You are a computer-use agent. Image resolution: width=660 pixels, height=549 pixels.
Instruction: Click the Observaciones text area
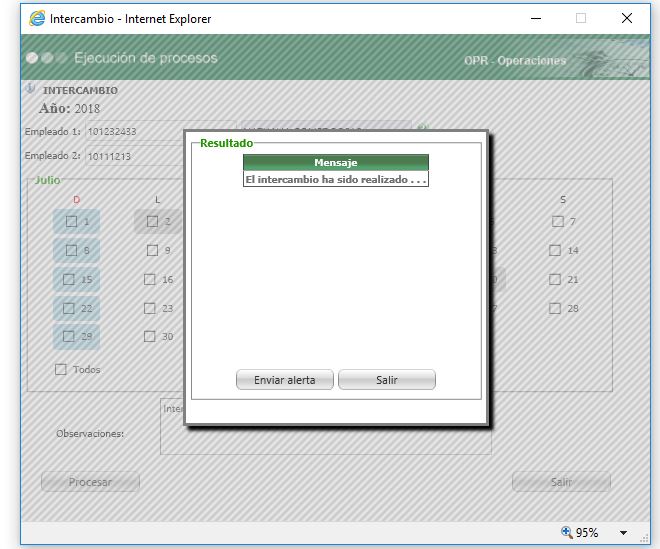[326, 426]
